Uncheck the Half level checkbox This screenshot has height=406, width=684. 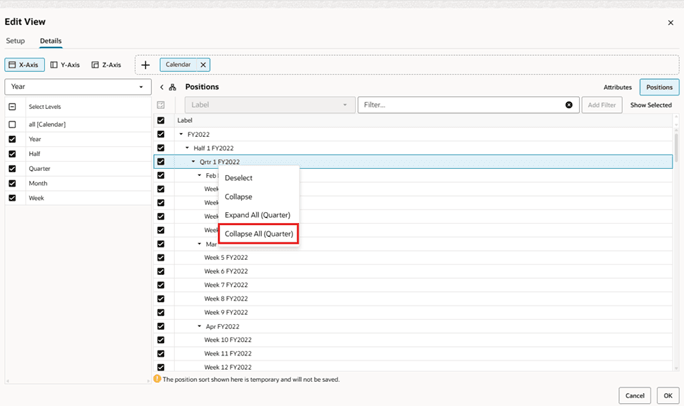tap(12, 154)
